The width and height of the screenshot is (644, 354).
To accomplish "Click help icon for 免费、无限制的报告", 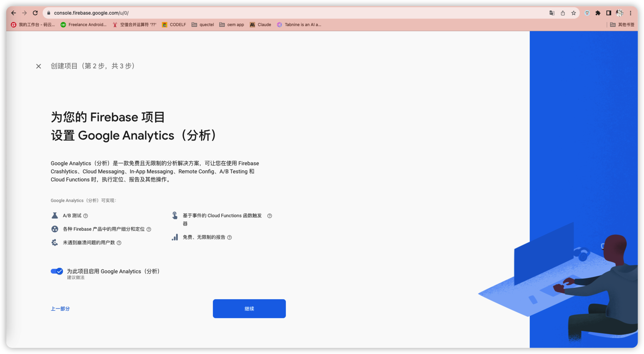I will click(x=229, y=237).
